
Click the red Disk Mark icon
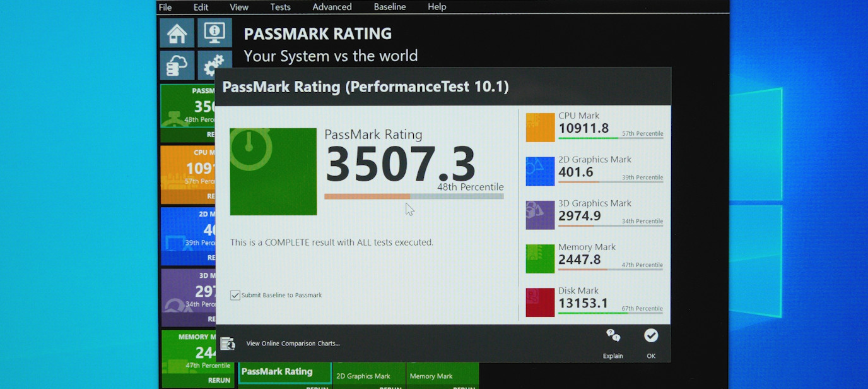click(x=540, y=302)
